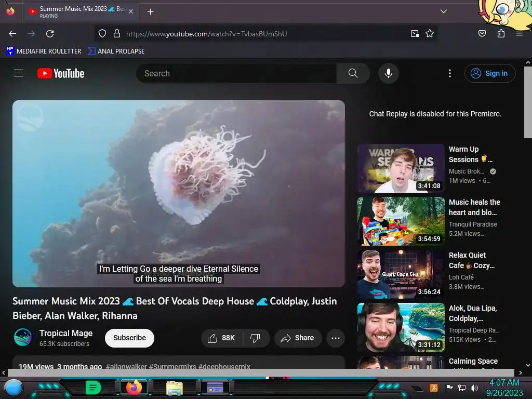The width and height of the screenshot is (532, 399).
Task: Open the Extensions puzzle icon
Action: [501, 33]
